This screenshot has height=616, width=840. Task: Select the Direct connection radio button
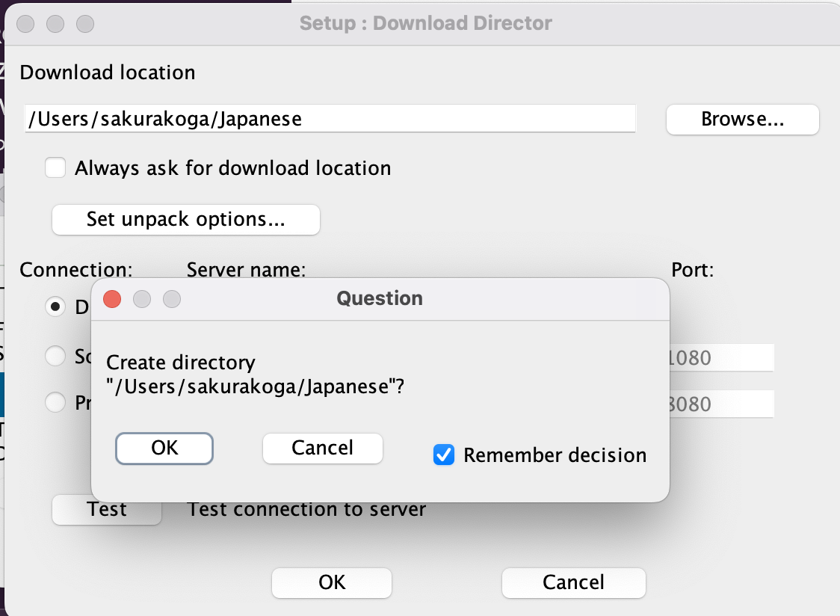[x=55, y=307]
